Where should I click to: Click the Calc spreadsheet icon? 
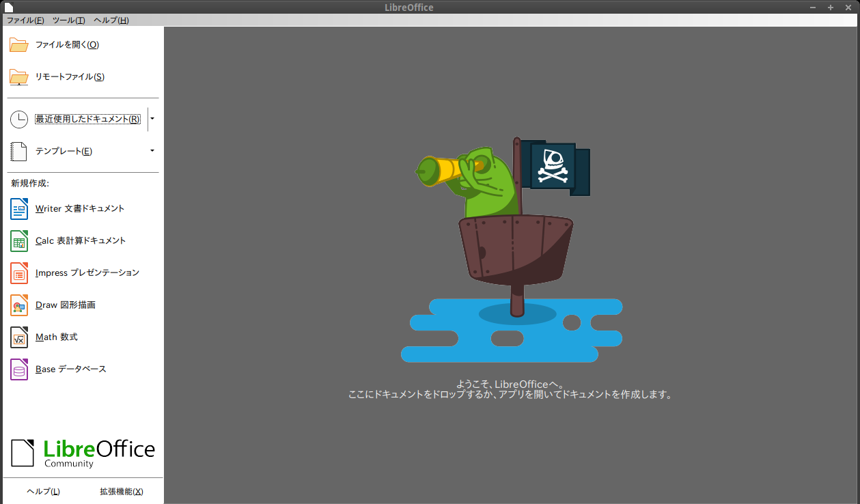pyautogui.click(x=19, y=240)
